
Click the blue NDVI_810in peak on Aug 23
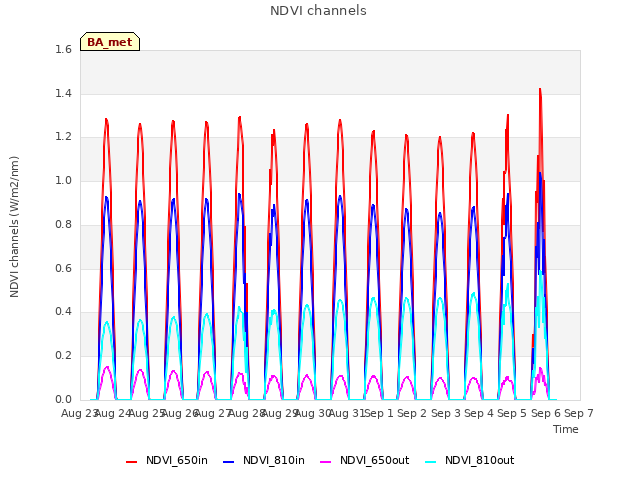[x=107, y=198]
